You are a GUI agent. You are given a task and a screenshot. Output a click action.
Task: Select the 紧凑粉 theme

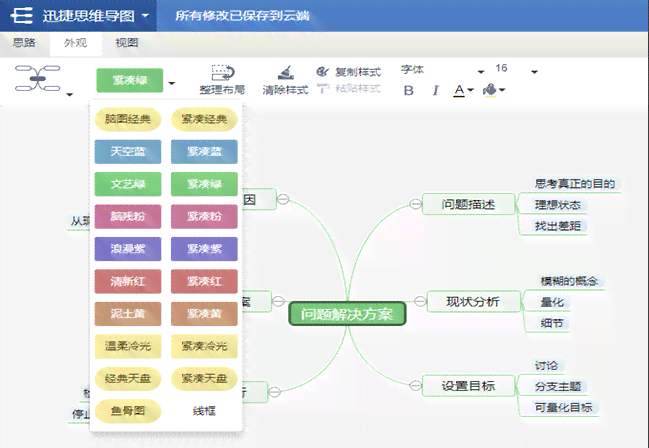click(x=204, y=216)
